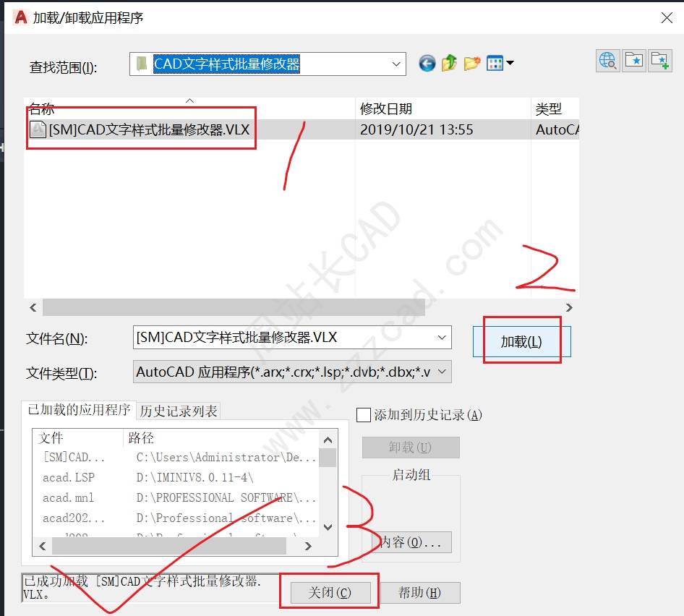684x616 pixels.
Task: Open the 文件名 combo box dropdown
Action: (442, 338)
